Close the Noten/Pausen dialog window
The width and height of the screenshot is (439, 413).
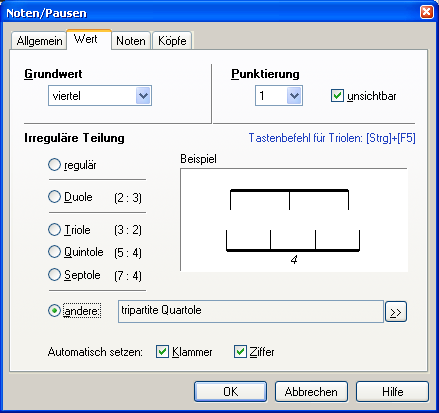pyautogui.click(x=427, y=12)
